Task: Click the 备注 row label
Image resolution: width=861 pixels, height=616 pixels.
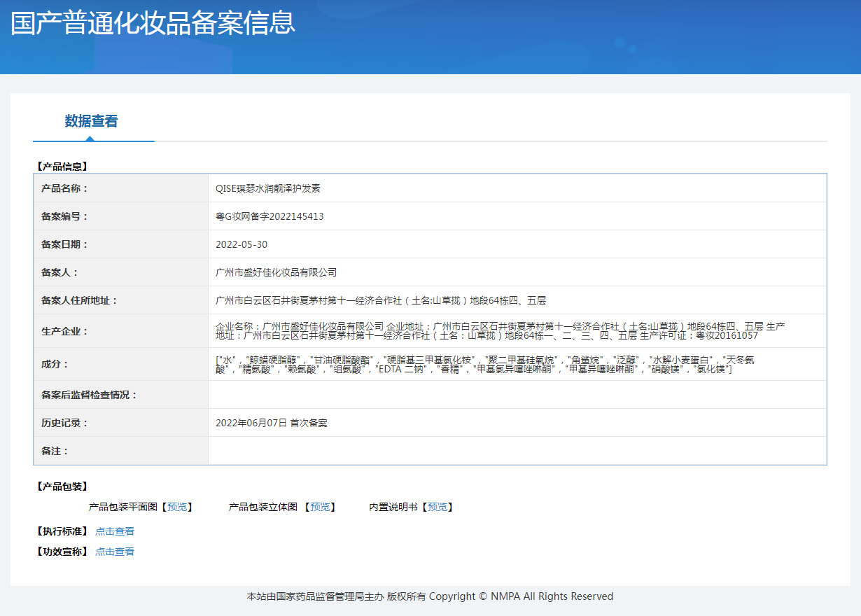Action: tap(55, 451)
